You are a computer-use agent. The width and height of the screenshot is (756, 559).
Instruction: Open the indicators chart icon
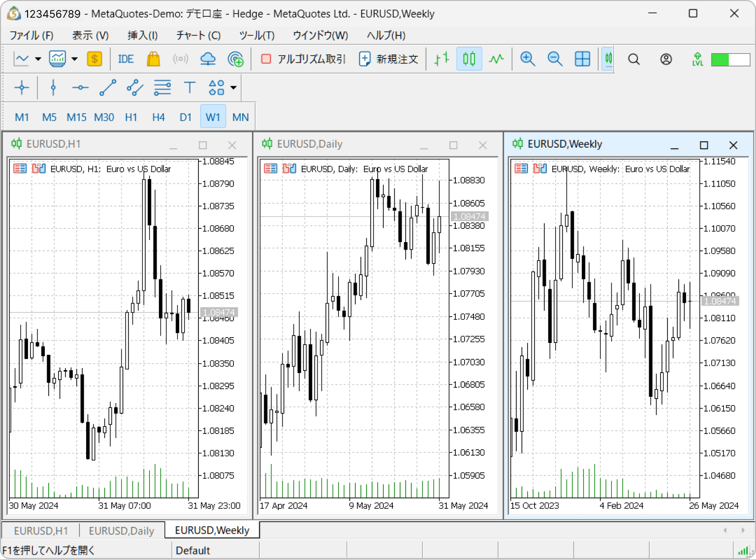[58, 59]
